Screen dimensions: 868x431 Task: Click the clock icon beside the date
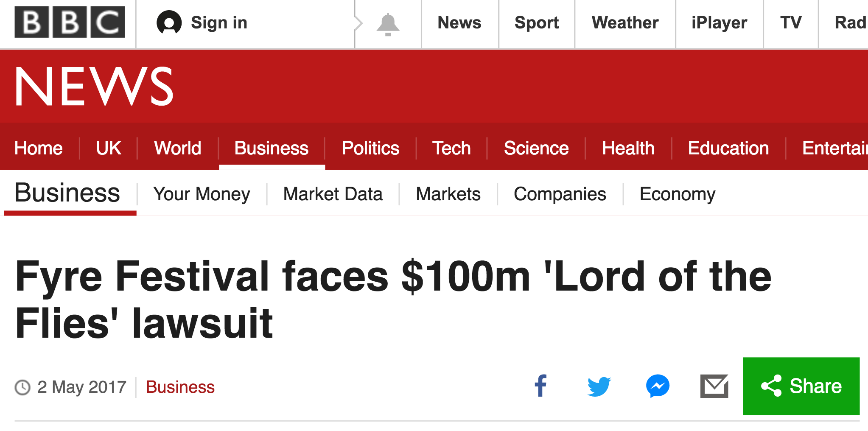click(22, 387)
